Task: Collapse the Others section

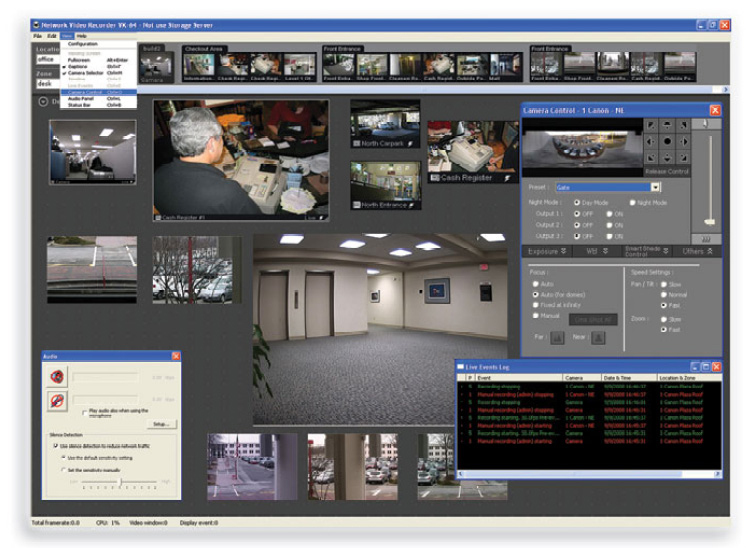Action: tap(697, 252)
